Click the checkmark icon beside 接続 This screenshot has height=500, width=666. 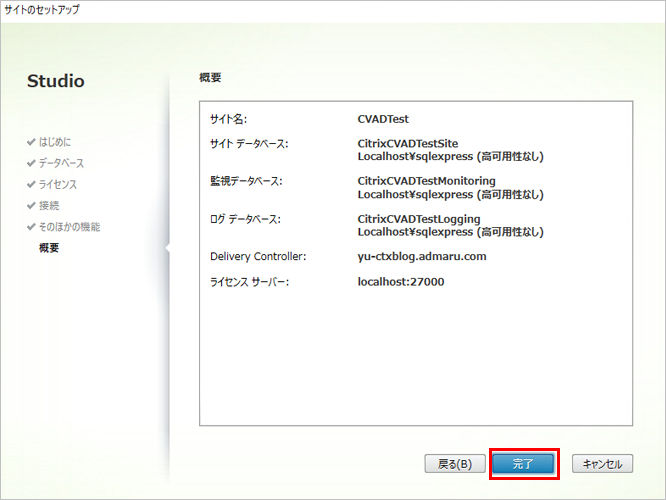click(31, 205)
